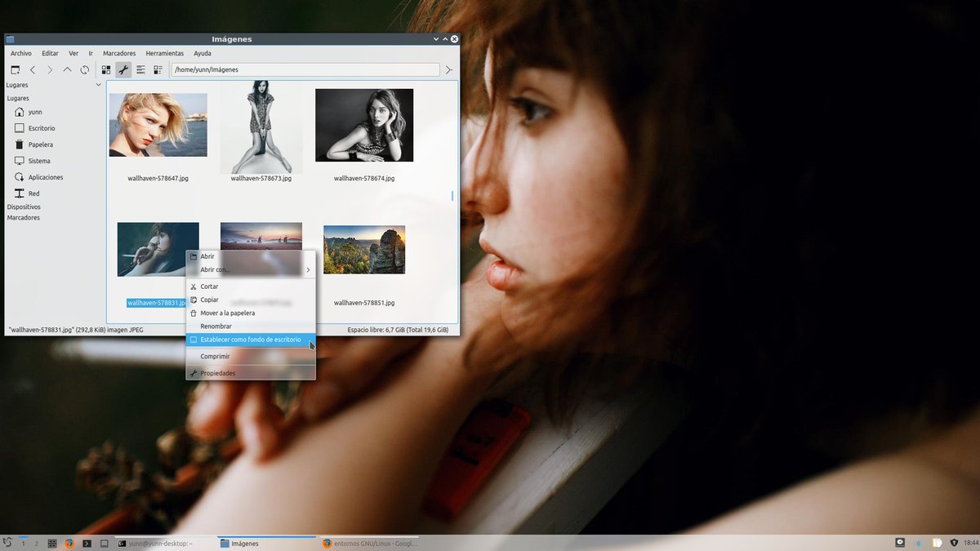This screenshot has height=551, width=980.
Task: Click the 18:44 clock
Action: 970,543
